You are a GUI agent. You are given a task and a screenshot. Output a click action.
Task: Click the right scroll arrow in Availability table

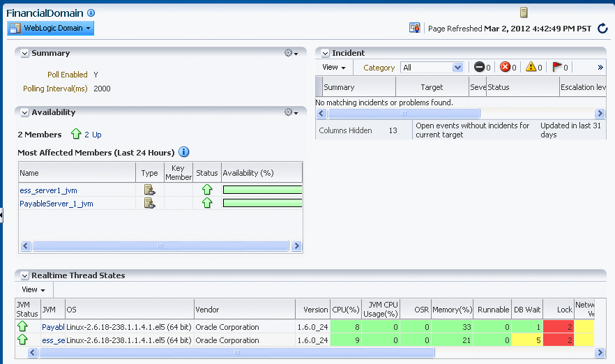coord(297,246)
